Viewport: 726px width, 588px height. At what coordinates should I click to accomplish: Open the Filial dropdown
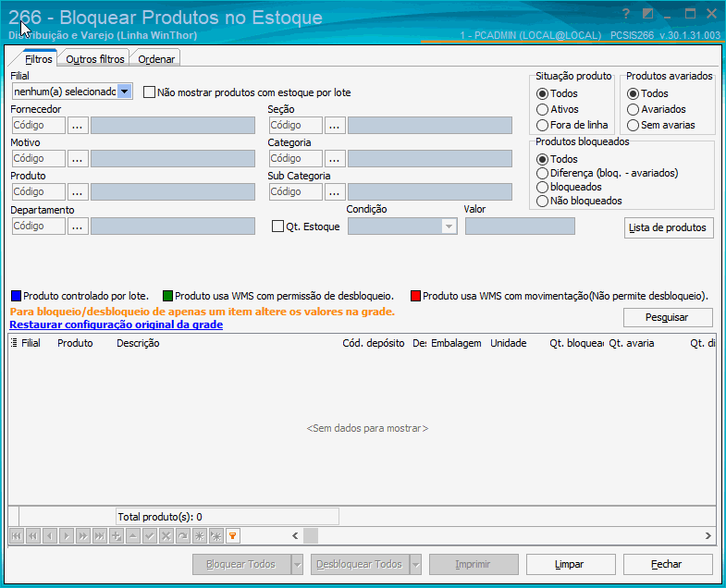point(125,92)
